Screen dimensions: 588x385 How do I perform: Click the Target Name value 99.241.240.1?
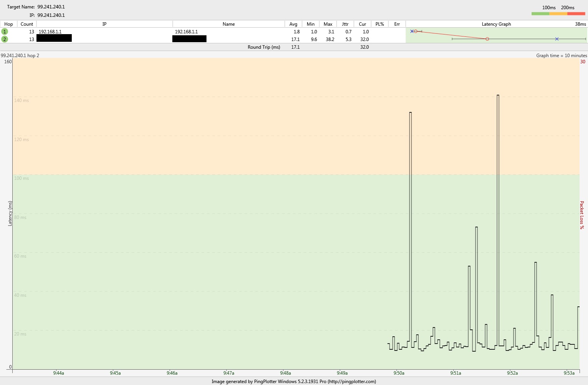click(x=51, y=7)
